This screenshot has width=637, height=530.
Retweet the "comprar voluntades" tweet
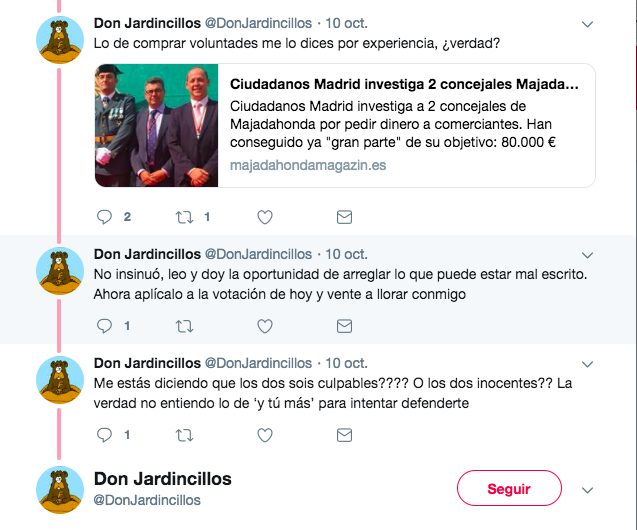(x=184, y=218)
